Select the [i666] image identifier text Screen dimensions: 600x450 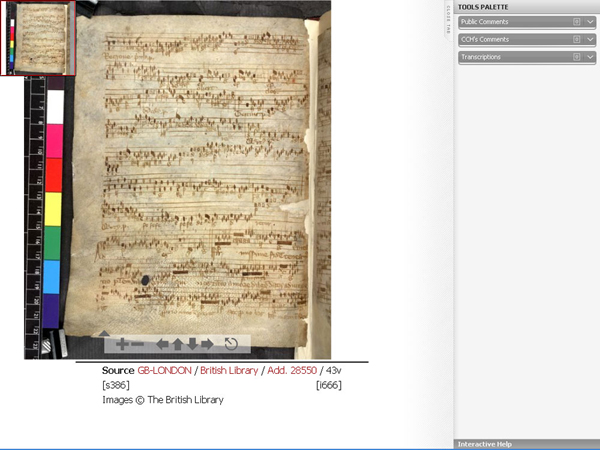[x=329, y=385]
